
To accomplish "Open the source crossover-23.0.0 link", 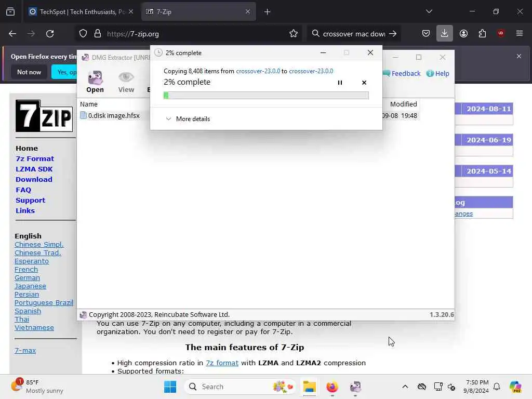I will coord(258,71).
